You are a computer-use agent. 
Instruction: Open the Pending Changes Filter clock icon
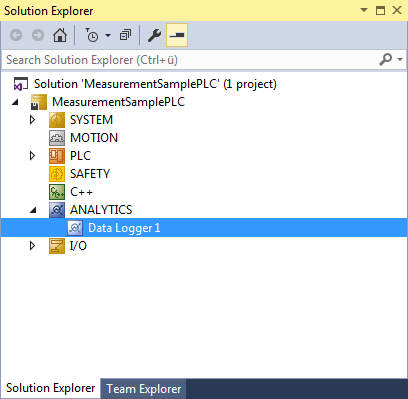(92, 35)
